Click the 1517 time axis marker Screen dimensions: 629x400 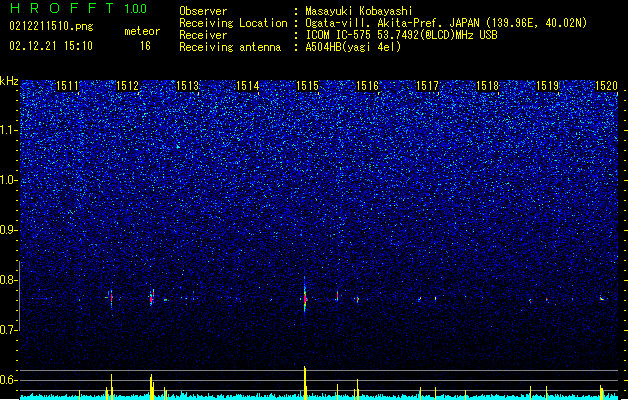tap(428, 86)
